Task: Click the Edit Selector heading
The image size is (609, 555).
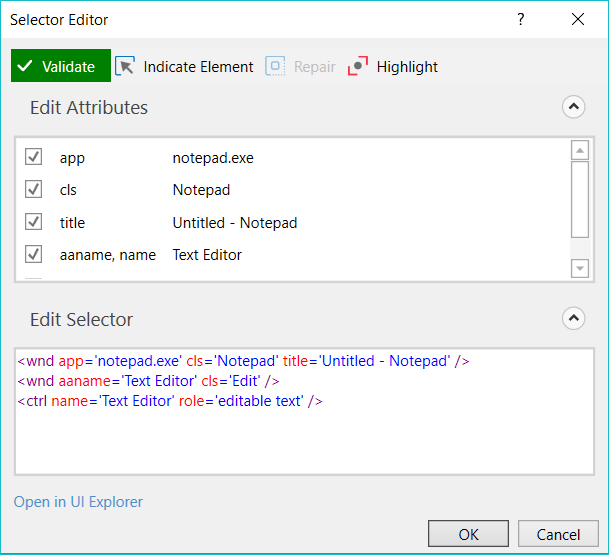Action: click(82, 319)
